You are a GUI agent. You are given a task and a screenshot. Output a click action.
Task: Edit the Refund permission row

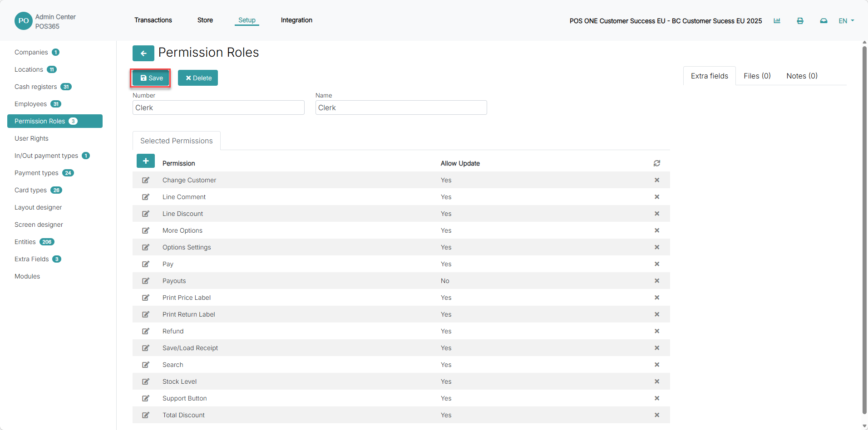click(x=146, y=331)
